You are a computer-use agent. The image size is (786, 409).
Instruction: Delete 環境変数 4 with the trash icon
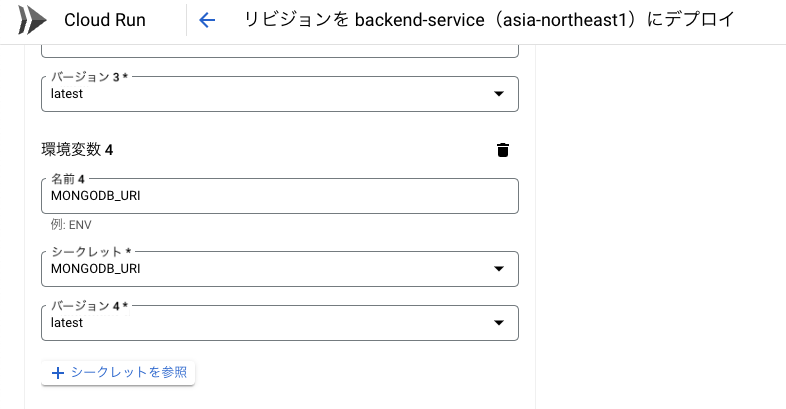click(503, 150)
